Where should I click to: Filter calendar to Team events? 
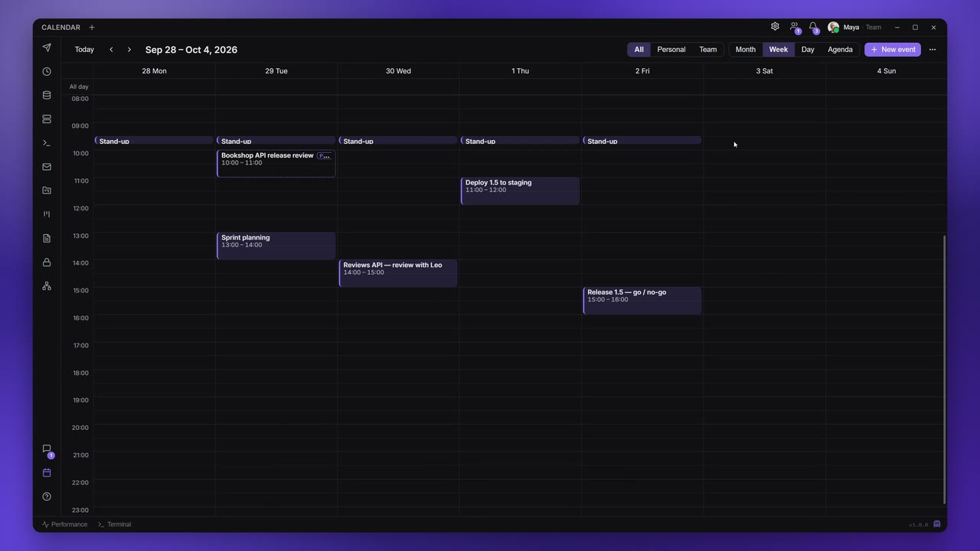pyautogui.click(x=708, y=50)
